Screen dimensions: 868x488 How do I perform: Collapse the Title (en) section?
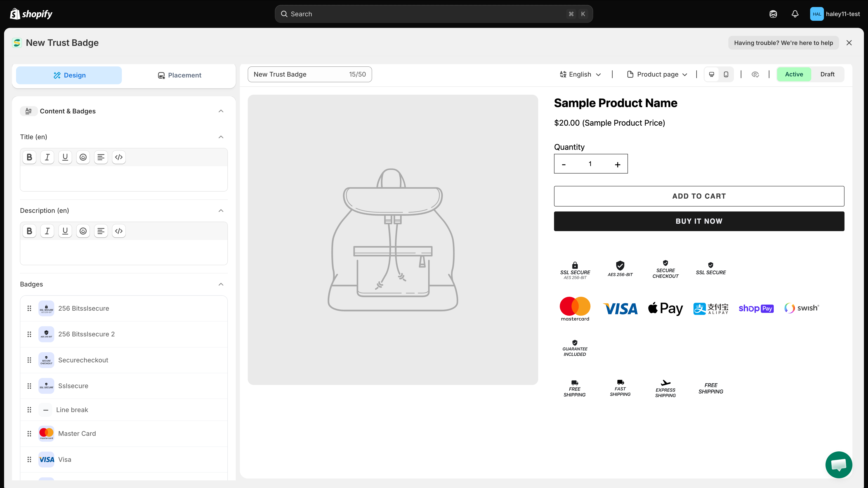[x=221, y=137]
